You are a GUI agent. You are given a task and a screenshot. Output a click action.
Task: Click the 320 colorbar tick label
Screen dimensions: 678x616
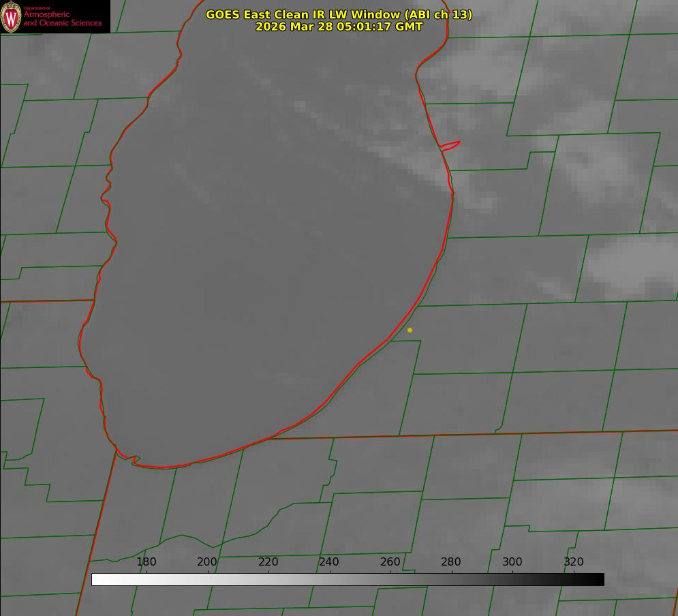point(573,562)
